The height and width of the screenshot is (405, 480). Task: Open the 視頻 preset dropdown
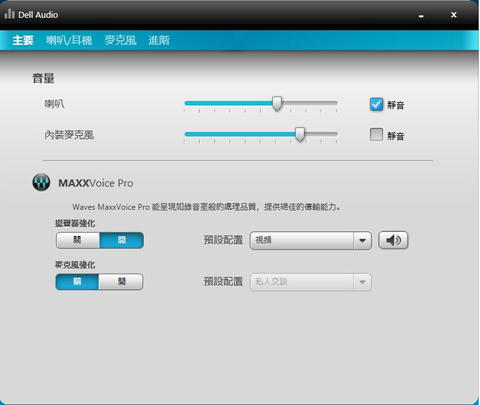[x=311, y=240]
